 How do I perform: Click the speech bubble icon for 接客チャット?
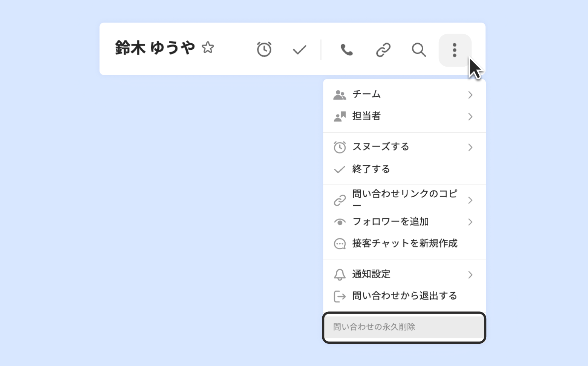[340, 244]
